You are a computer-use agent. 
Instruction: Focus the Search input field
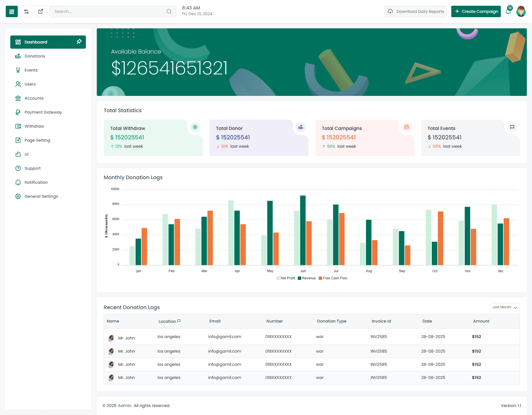(113, 11)
